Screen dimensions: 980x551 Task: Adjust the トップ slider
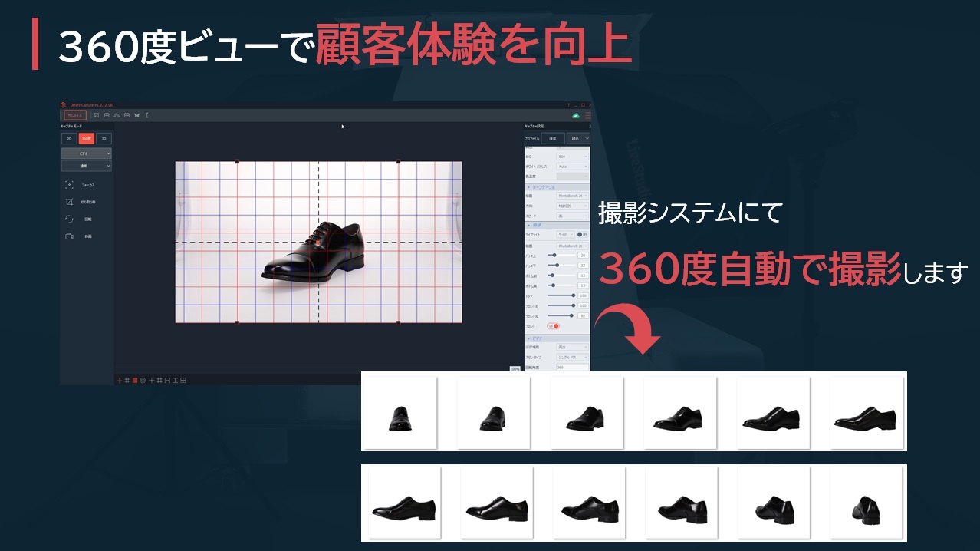tap(561, 295)
